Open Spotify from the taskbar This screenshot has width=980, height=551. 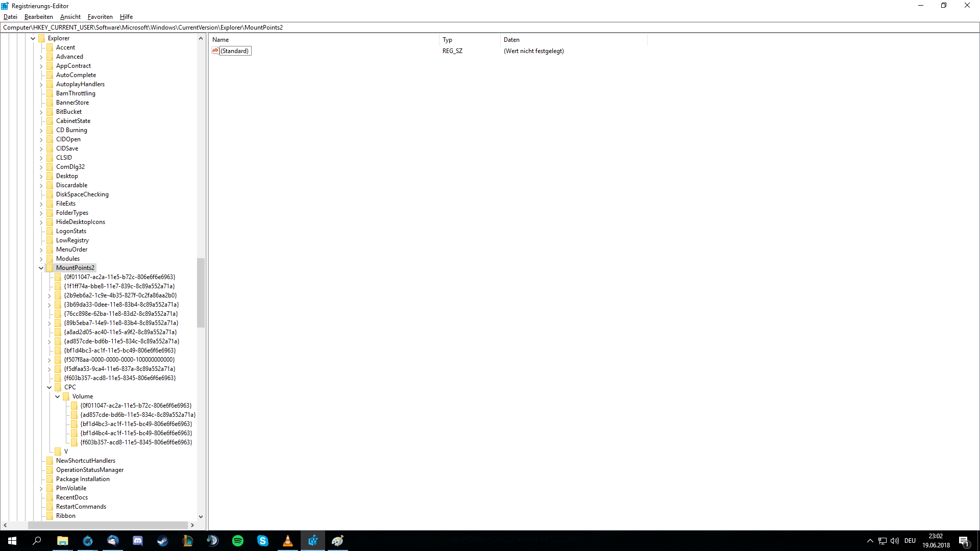coord(238,541)
